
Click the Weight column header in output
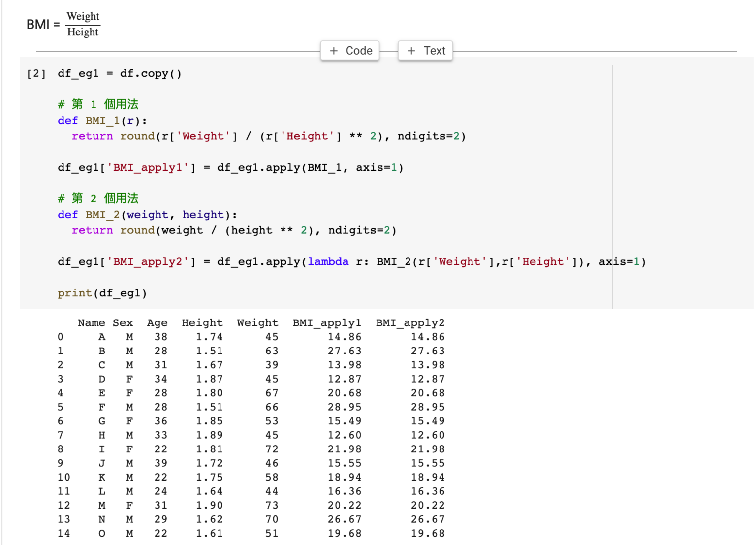[257, 322]
